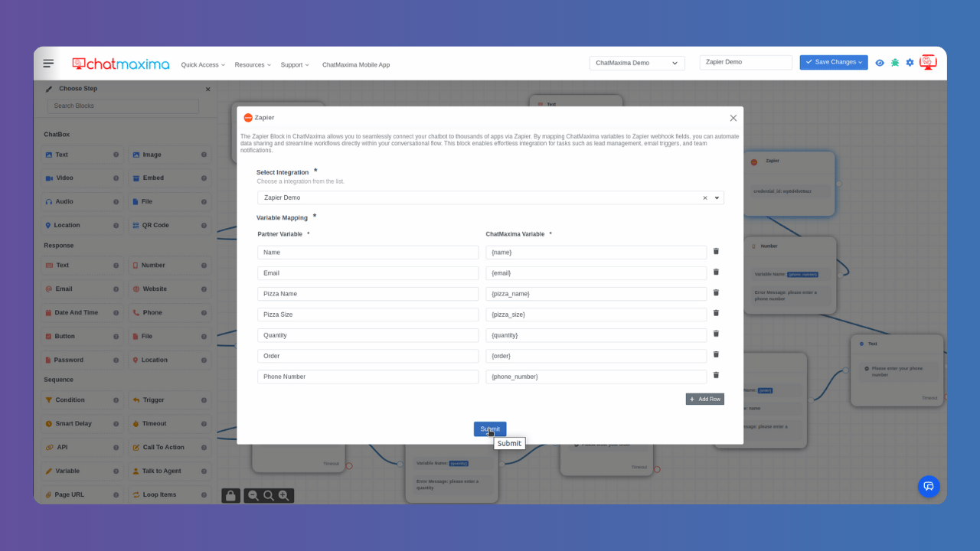The height and width of the screenshot is (551, 980).
Task: Delete the Phone Number mapping row
Action: pyautogui.click(x=716, y=375)
